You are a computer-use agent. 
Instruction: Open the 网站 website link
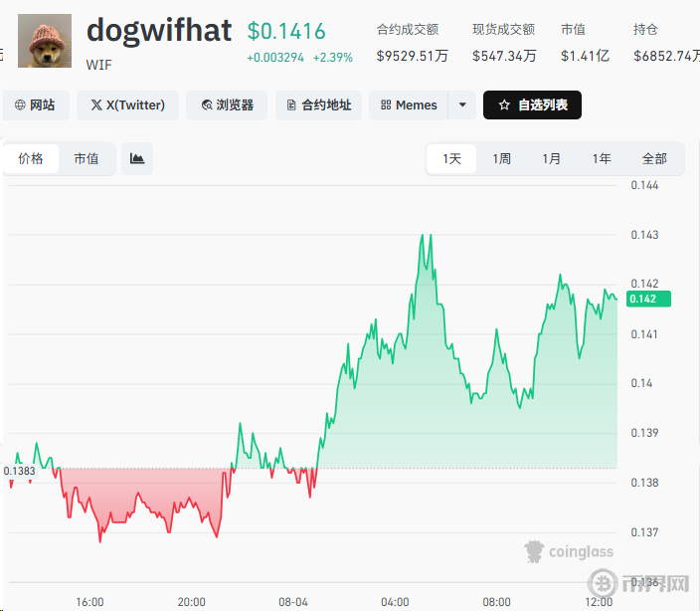point(36,104)
